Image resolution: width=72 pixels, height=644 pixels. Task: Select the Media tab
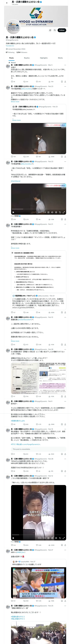pyautogui.click(x=60, y=58)
